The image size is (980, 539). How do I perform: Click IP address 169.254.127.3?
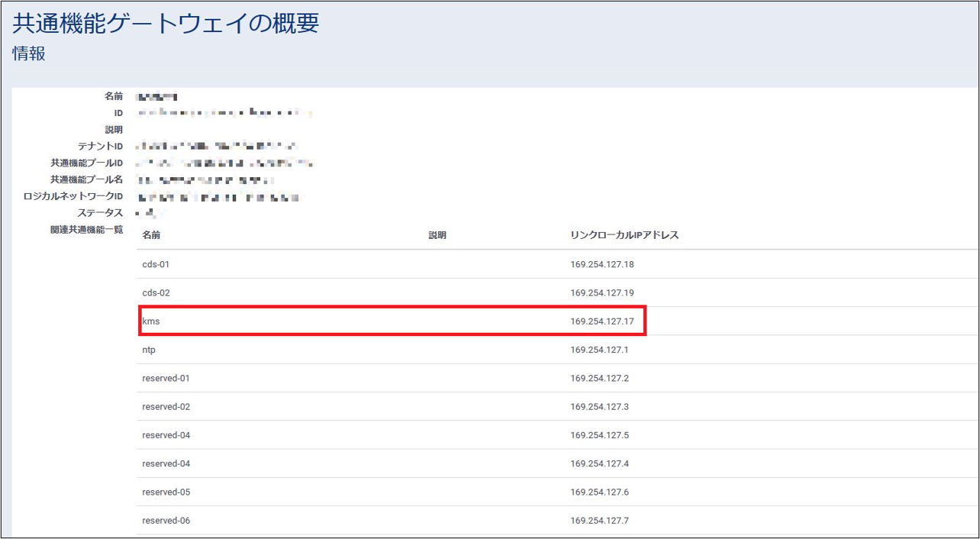pyautogui.click(x=600, y=407)
